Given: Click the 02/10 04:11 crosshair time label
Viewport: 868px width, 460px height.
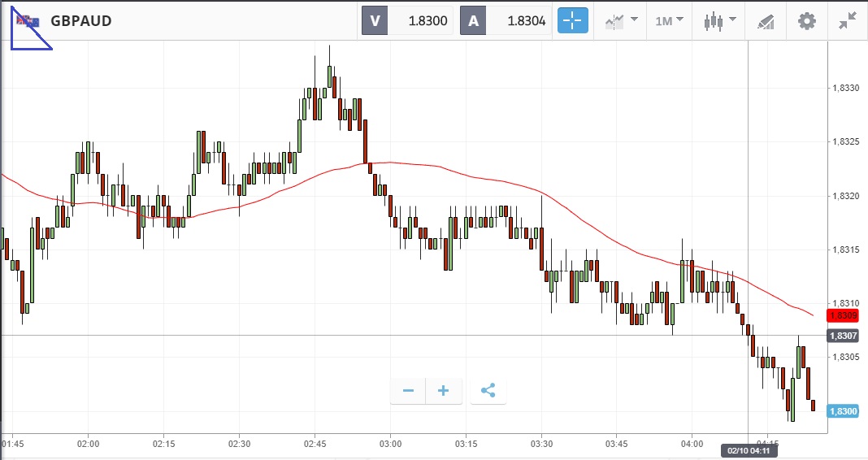Looking at the screenshot, I should point(749,450).
